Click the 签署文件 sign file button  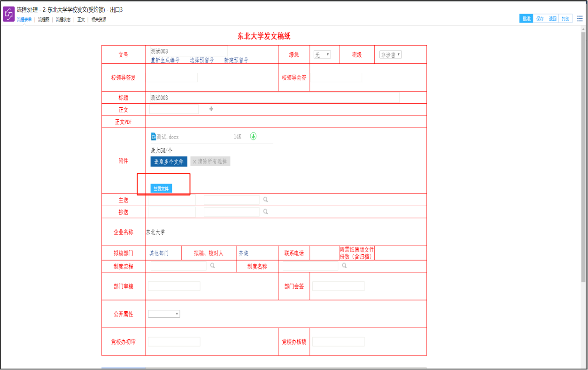pos(161,188)
